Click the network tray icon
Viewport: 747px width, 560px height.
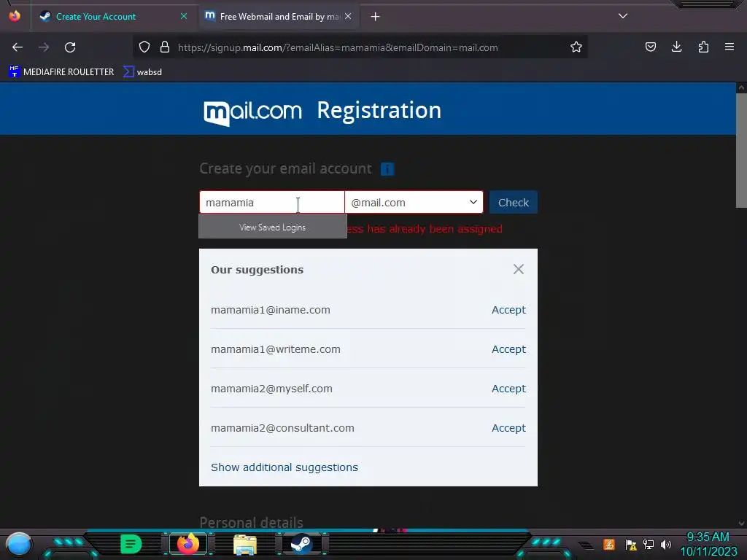[649, 544]
